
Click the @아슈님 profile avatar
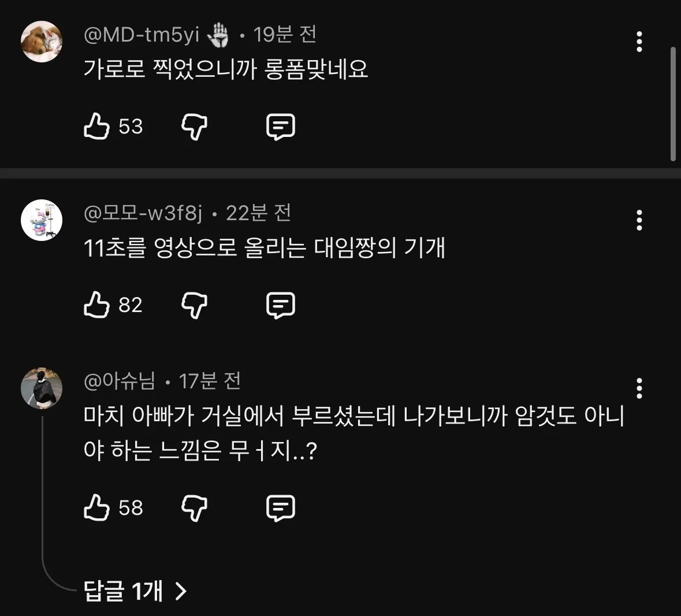pyautogui.click(x=42, y=388)
